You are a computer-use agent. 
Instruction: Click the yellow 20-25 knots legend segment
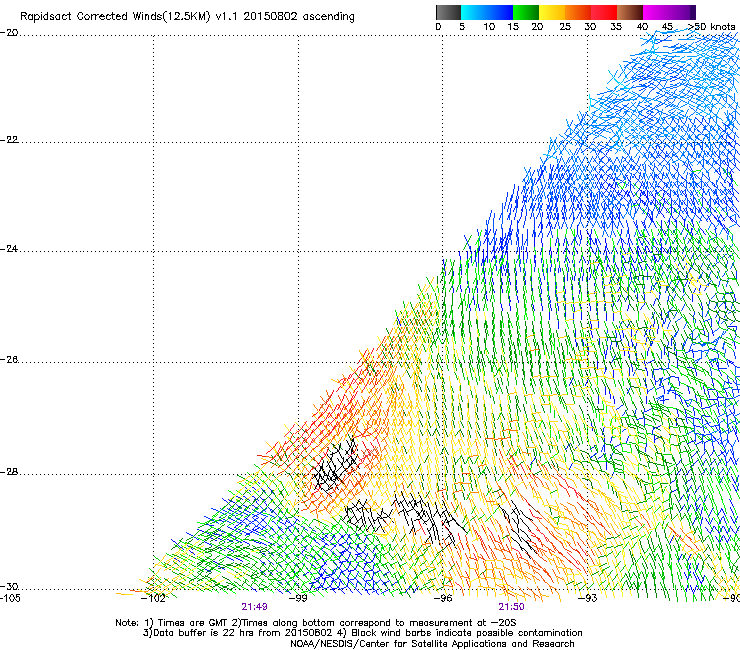coord(552,12)
